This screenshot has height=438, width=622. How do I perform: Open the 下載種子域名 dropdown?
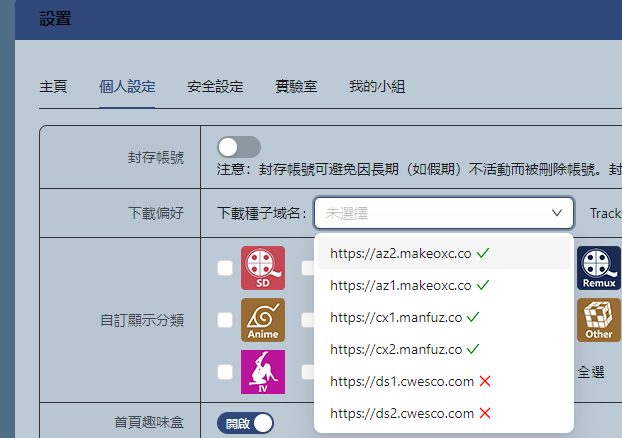pos(443,213)
